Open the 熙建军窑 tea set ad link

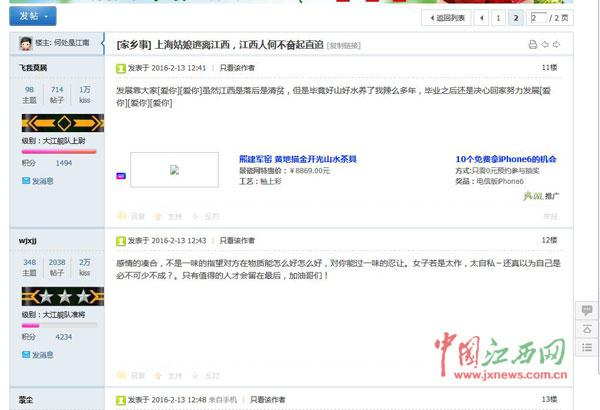297,159
